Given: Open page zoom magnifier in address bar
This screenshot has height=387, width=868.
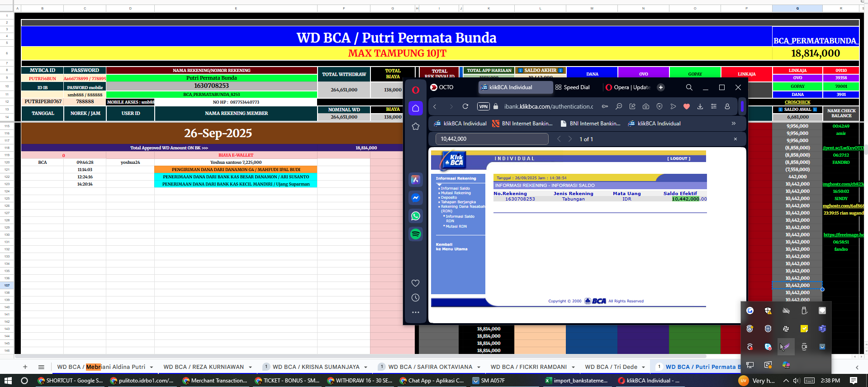Looking at the screenshot, I should tap(618, 106).
